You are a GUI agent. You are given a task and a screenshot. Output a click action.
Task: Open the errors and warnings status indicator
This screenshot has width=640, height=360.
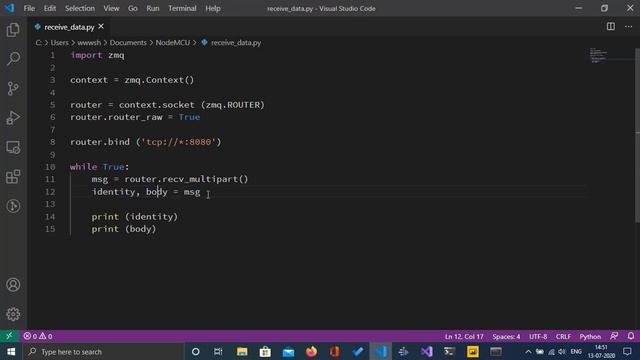tap(38, 336)
